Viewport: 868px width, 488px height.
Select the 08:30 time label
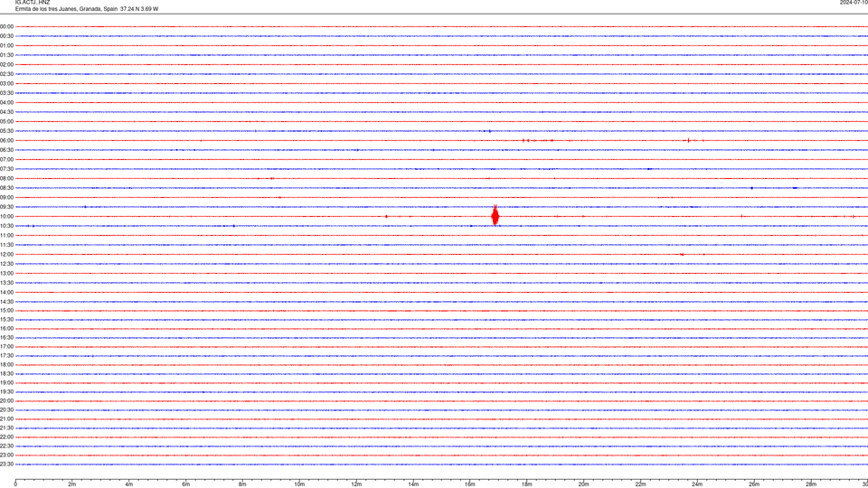6,188
